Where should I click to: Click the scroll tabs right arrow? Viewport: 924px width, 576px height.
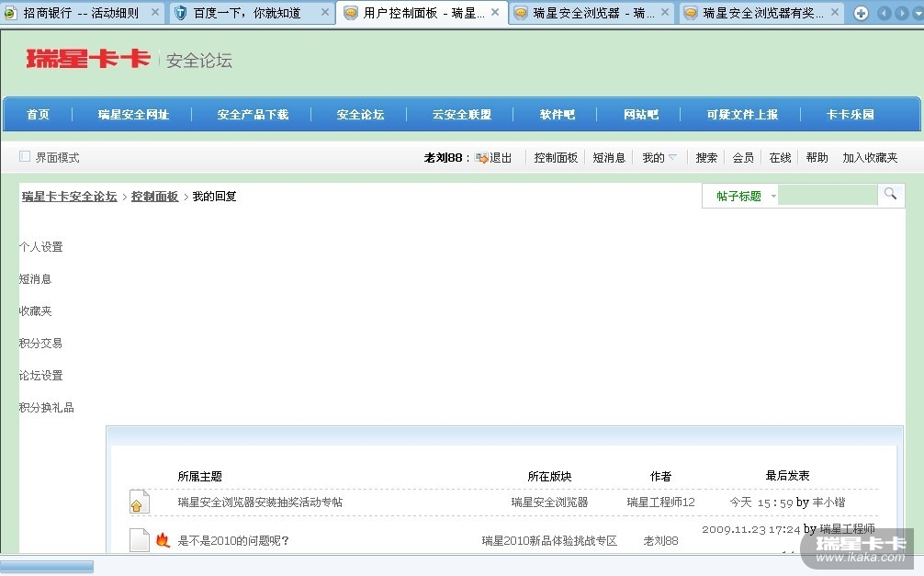902,13
